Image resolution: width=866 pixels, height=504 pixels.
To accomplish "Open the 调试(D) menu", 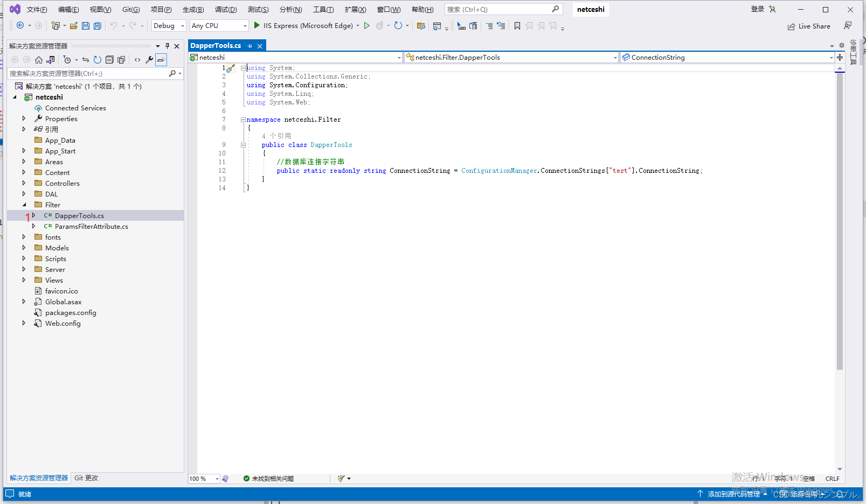I will click(226, 9).
